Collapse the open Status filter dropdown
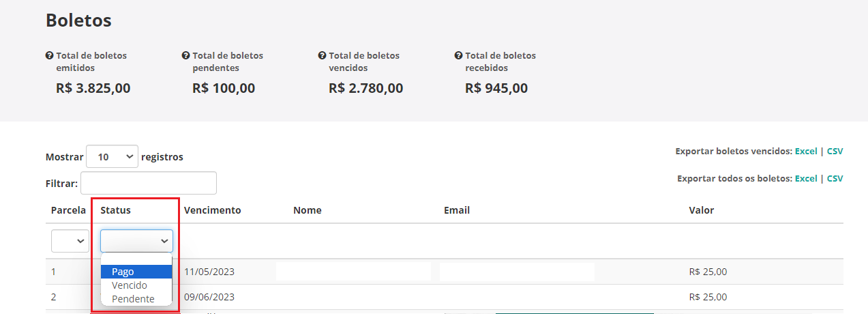This screenshot has width=868, height=314. point(136,241)
